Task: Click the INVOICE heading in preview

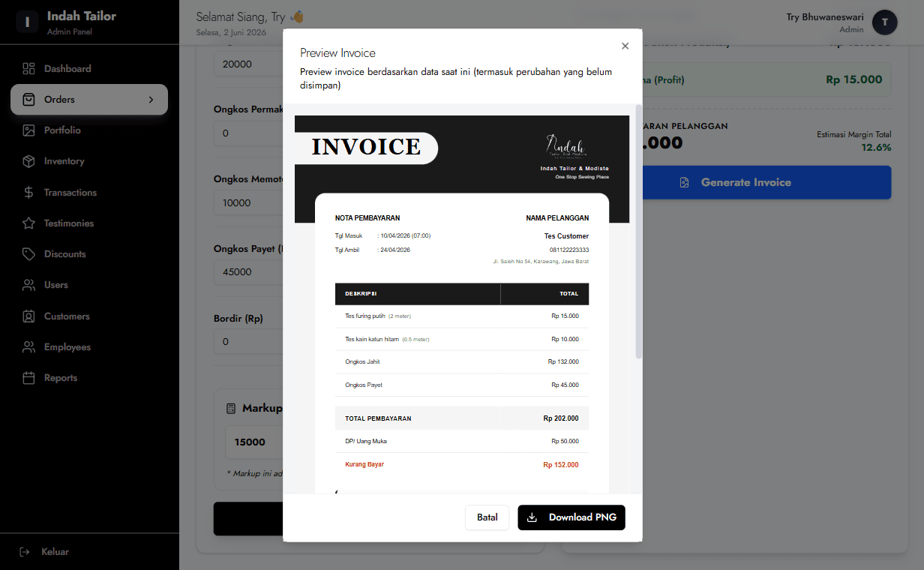Action: tap(366, 147)
